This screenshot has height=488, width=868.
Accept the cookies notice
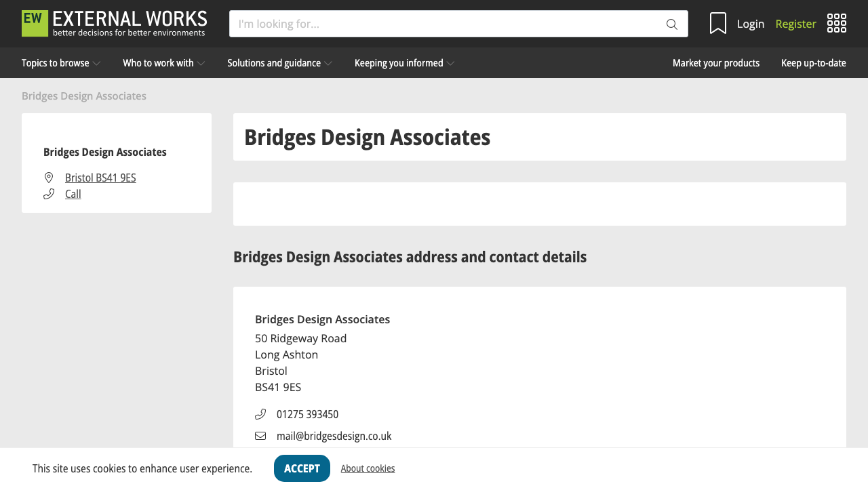tap(302, 468)
